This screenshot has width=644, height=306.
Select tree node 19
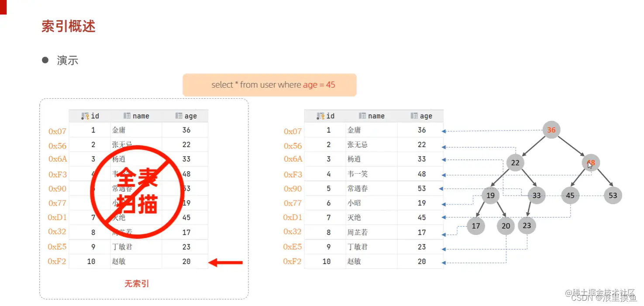(491, 195)
